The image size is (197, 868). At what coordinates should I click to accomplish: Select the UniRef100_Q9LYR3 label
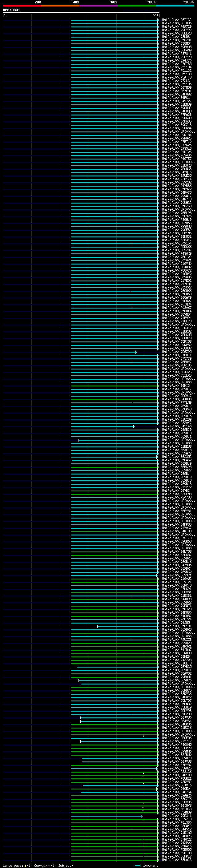pos(177,57)
